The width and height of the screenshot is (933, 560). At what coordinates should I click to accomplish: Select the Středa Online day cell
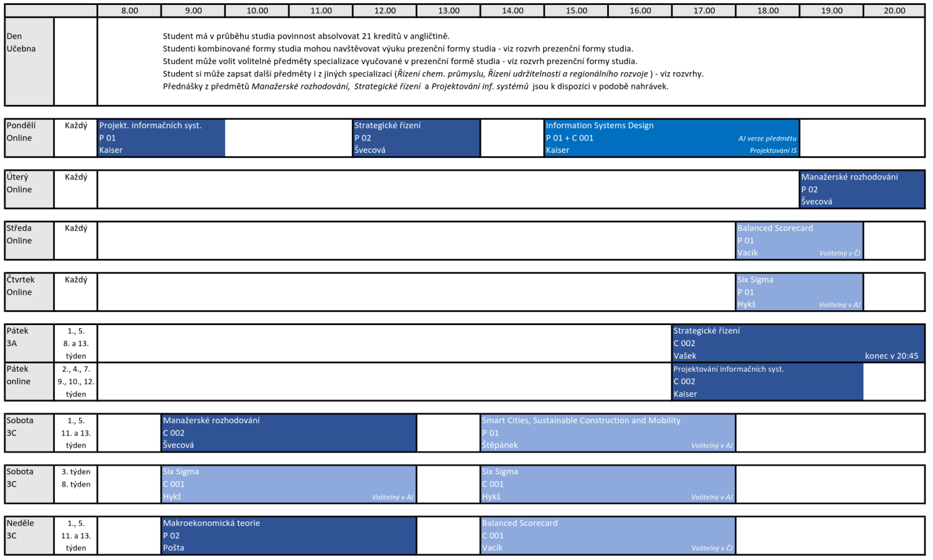29,241
